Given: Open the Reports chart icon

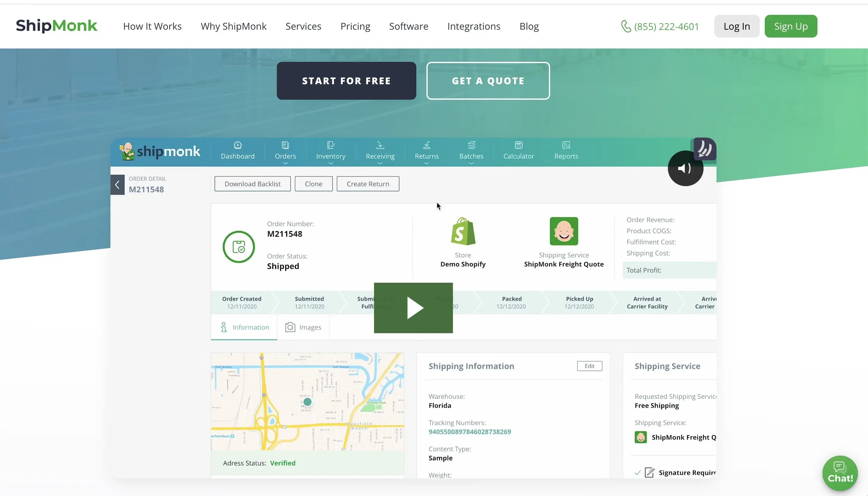Looking at the screenshot, I should point(566,145).
